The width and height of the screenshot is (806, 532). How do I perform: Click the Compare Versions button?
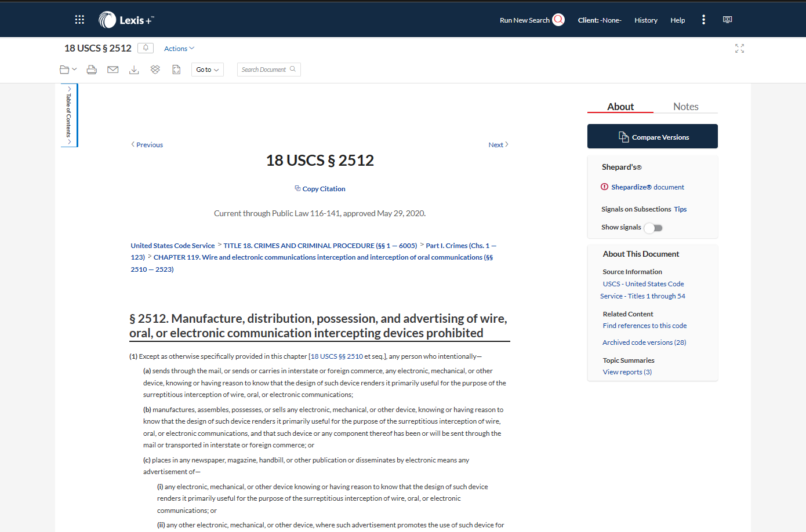652,136
